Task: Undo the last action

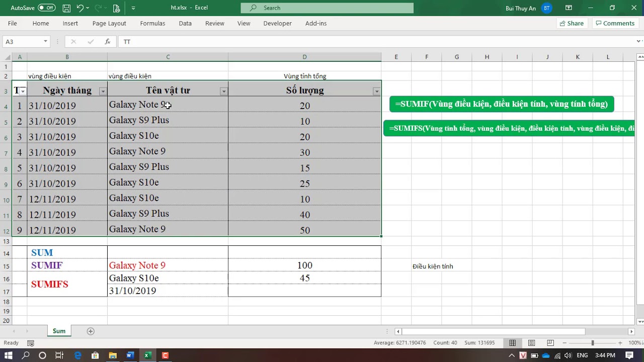Action: [80, 8]
